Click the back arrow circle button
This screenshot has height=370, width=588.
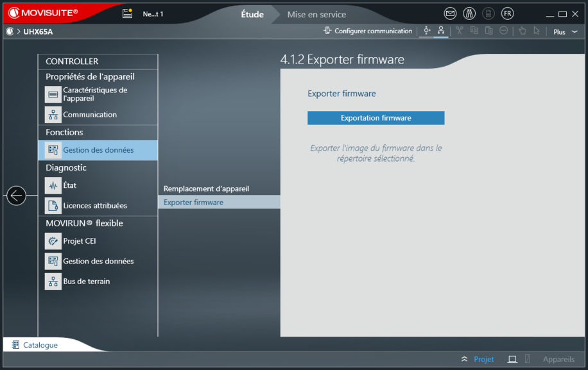tap(16, 196)
